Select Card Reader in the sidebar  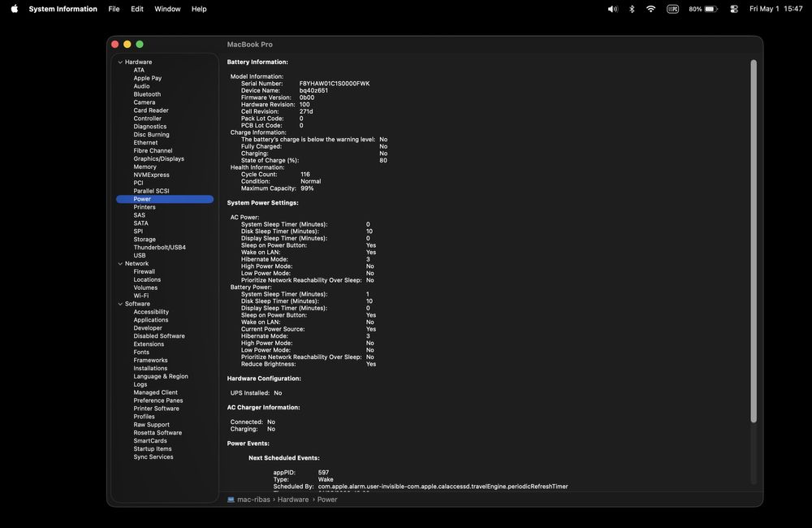(x=151, y=110)
